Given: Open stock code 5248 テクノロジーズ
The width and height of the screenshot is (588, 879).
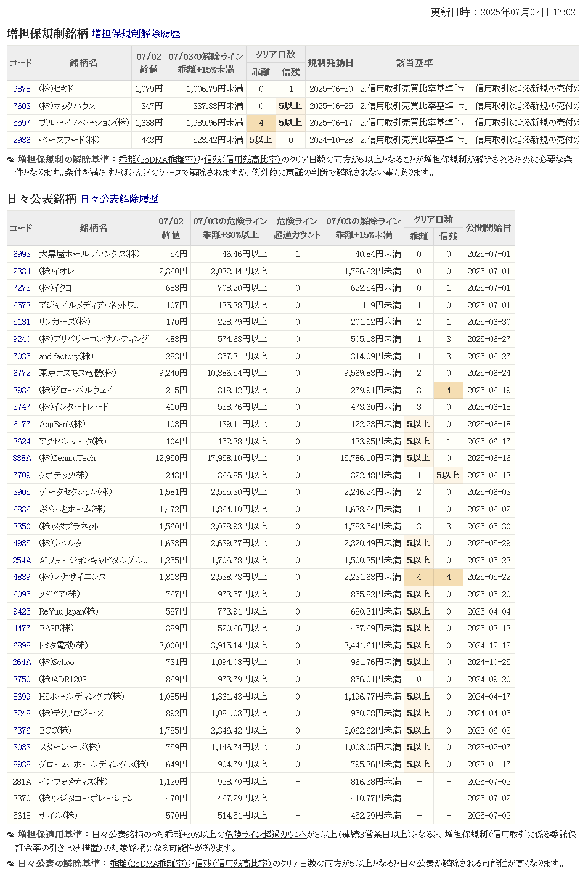Looking at the screenshot, I should click(22, 713).
